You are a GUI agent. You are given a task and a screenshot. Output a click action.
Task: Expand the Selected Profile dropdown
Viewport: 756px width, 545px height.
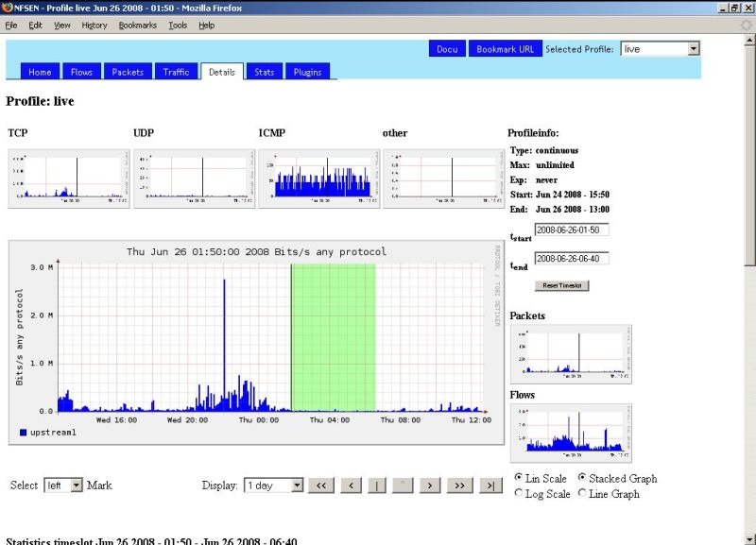point(660,48)
